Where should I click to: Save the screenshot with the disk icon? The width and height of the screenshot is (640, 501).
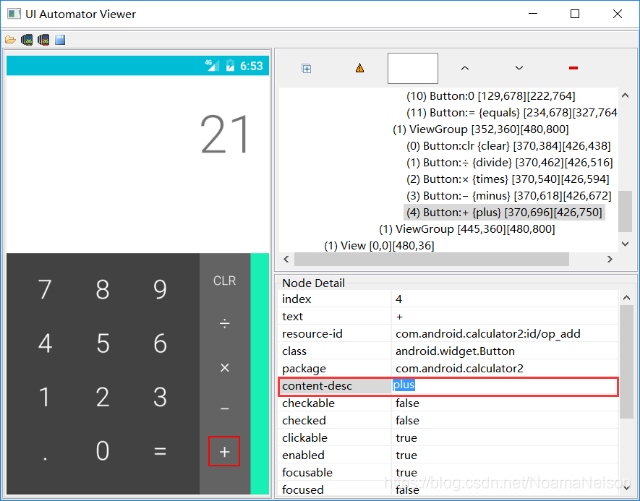pos(60,40)
